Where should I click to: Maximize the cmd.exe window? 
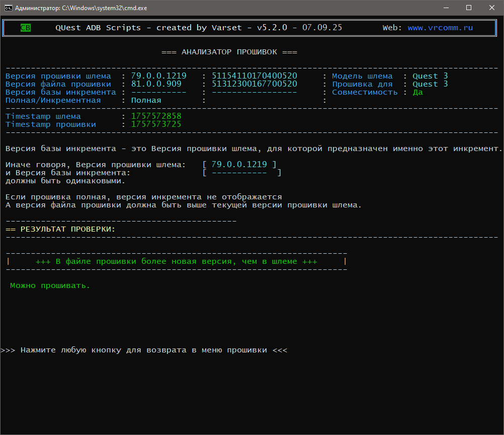tap(469, 8)
